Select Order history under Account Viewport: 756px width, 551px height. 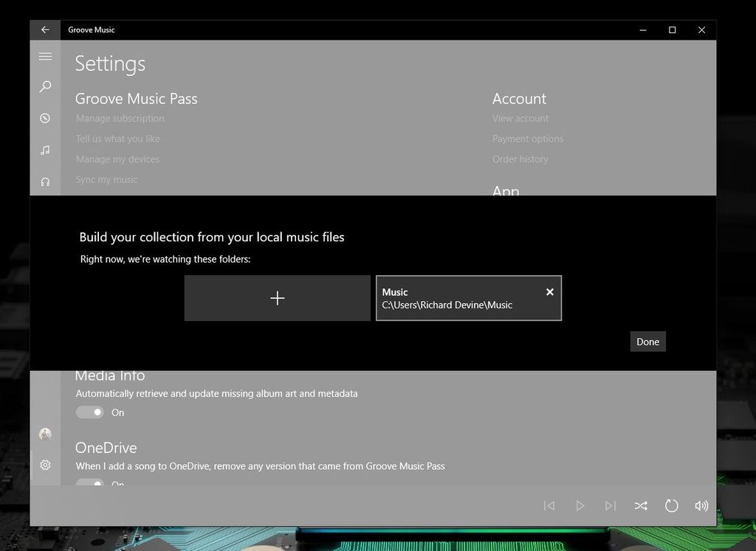tap(519, 159)
